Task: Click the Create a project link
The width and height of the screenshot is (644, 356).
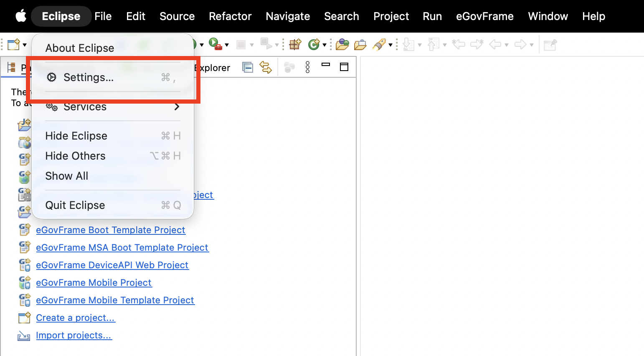Action: click(76, 318)
